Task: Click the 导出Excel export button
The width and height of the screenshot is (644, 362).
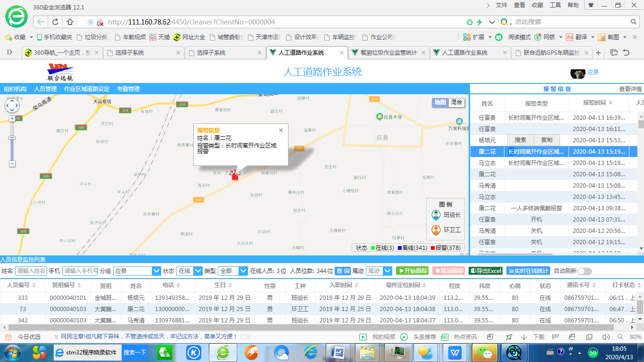Action: (x=486, y=271)
